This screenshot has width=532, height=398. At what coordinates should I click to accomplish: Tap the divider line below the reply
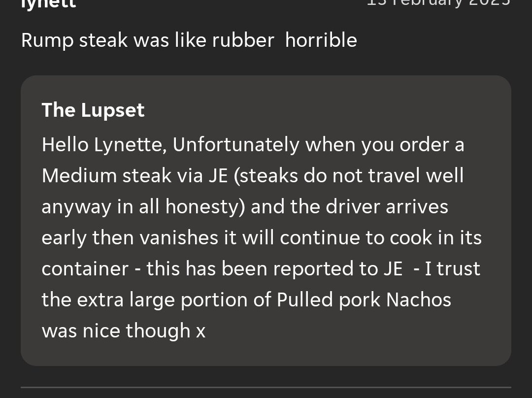point(266,387)
